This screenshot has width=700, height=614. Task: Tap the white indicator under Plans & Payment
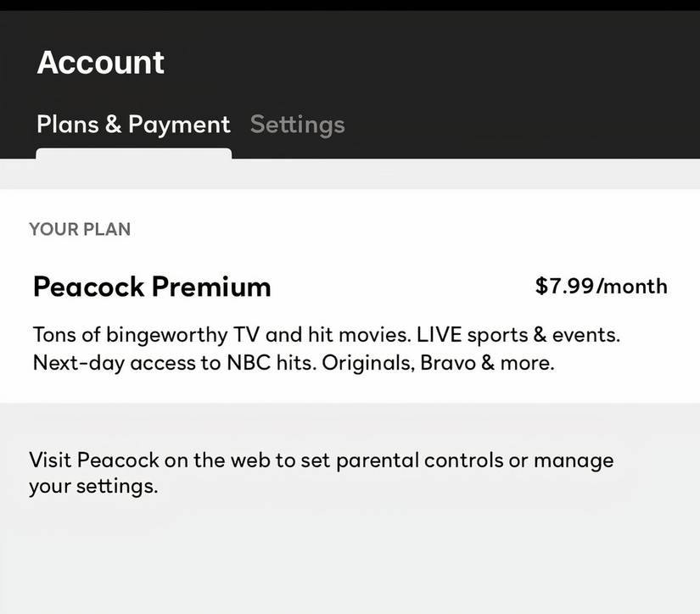[133, 153]
